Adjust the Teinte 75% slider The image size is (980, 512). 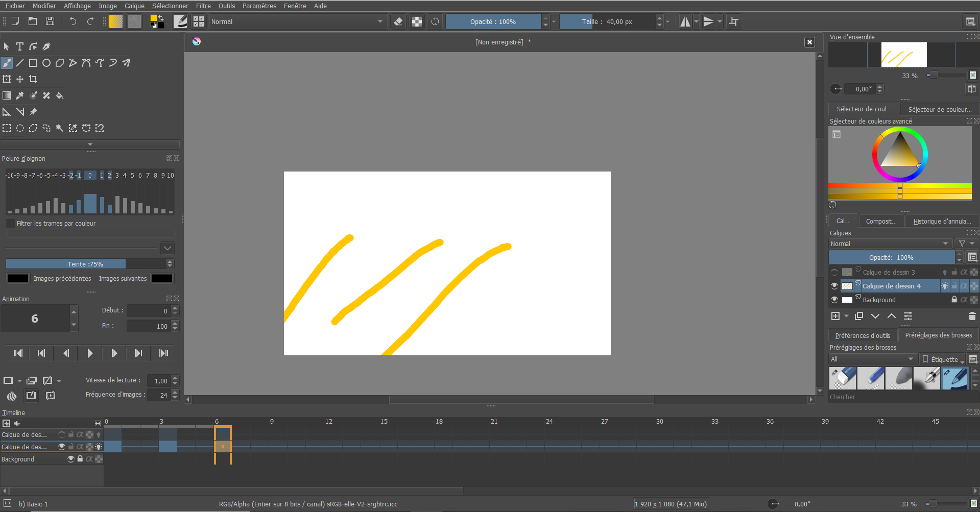click(86, 264)
